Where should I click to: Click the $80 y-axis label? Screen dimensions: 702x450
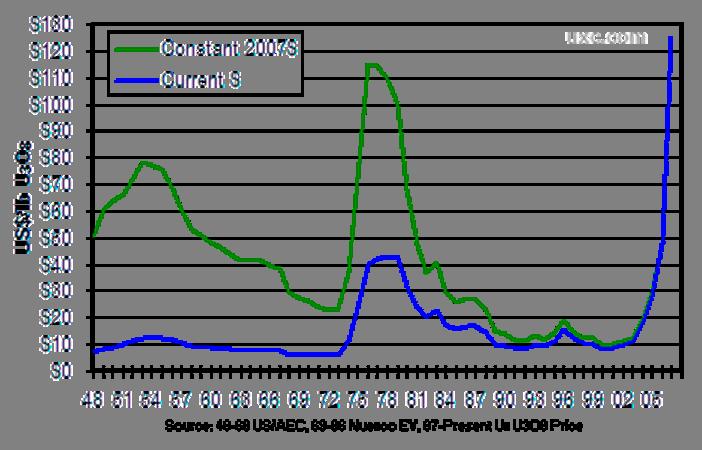click(x=56, y=158)
